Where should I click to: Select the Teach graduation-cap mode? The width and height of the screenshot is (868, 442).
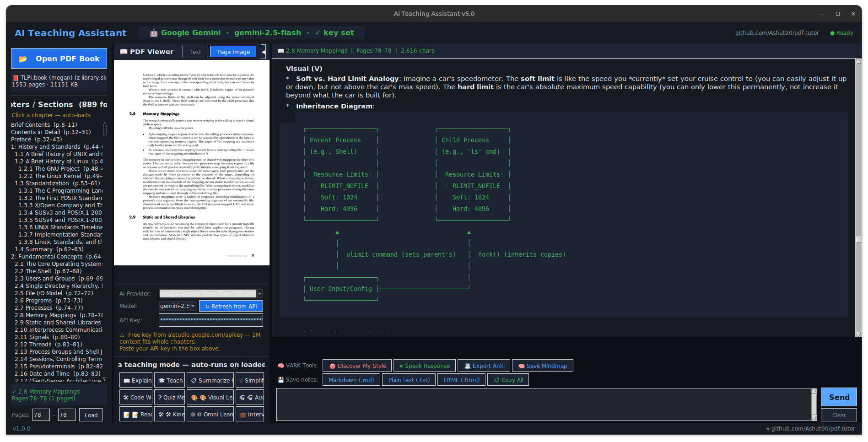coord(170,380)
